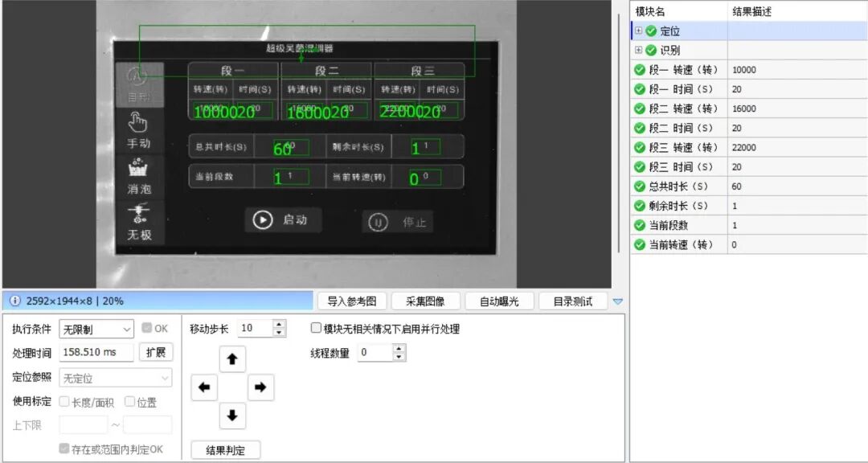Click the green check beside 剩余时长（S）
The image size is (868, 463).
coord(640,206)
